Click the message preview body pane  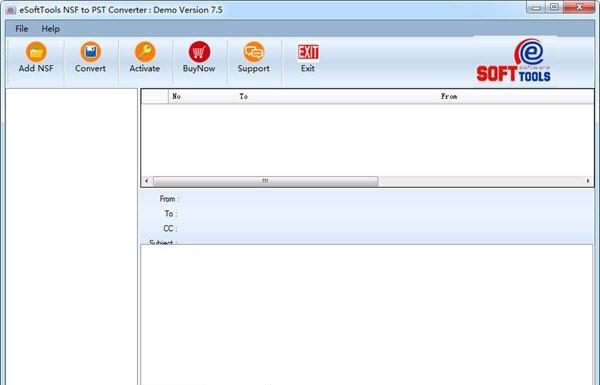tap(367, 315)
